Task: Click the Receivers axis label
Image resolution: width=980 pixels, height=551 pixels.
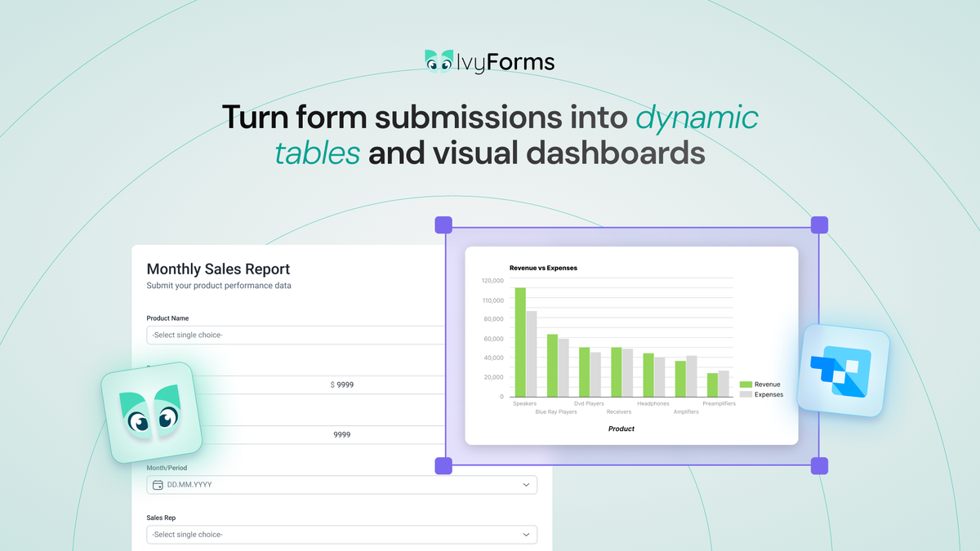Action: (x=619, y=412)
